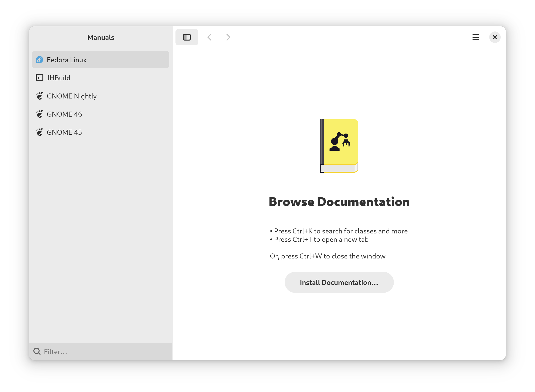The width and height of the screenshot is (535, 392).
Task: Click the Manuals sidebar title
Action: pyautogui.click(x=101, y=37)
